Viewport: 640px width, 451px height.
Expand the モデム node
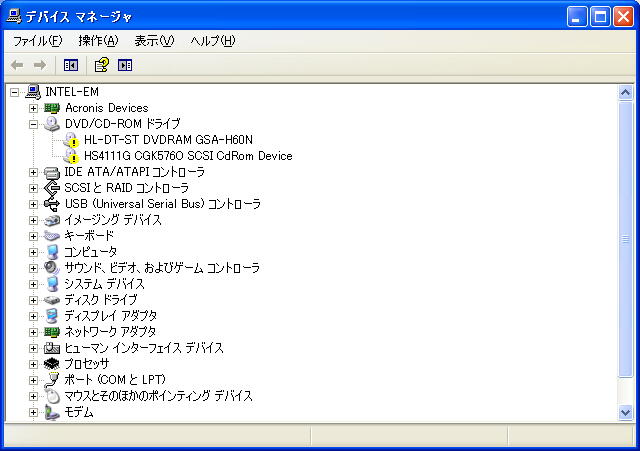(x=33, y=412)
